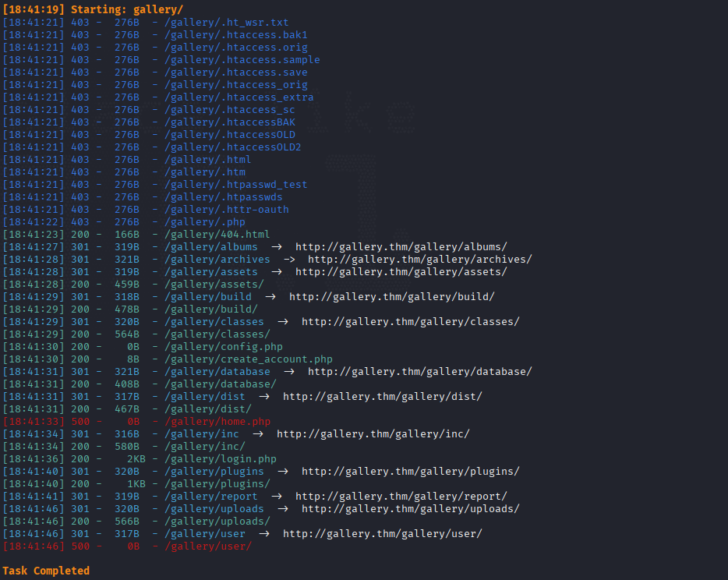The height and width of the screenshot is (580, 728).
Task: Select the /gallery/login.php path
Action: (x=221, y=459)
